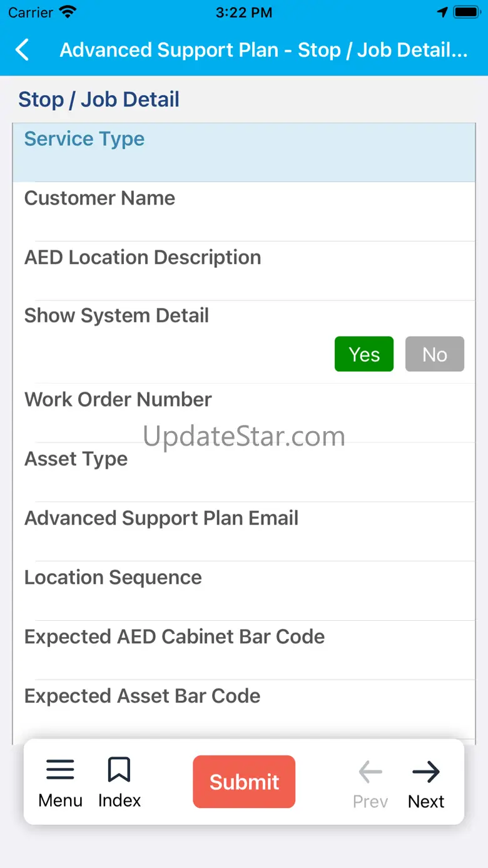
Task: Tap Expected AED Cabinet Bar Code field
Action: coord(244,650)
